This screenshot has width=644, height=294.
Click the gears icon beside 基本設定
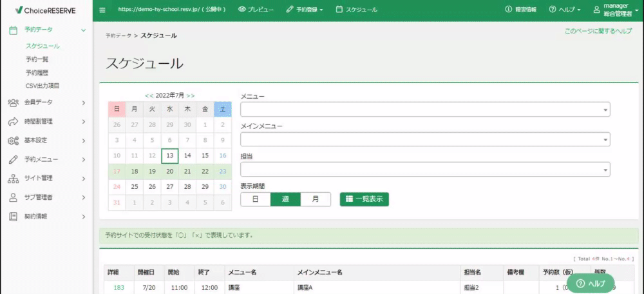[13, 141]
